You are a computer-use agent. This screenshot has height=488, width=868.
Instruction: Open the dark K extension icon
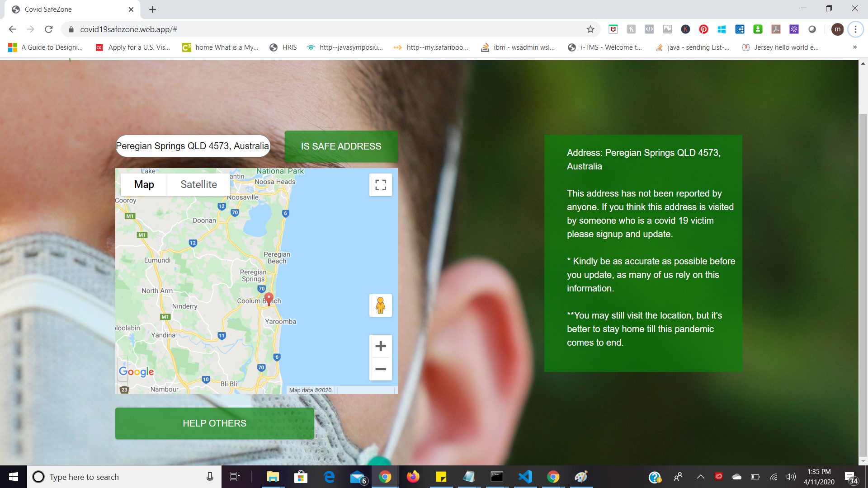[x=685, y=29]
